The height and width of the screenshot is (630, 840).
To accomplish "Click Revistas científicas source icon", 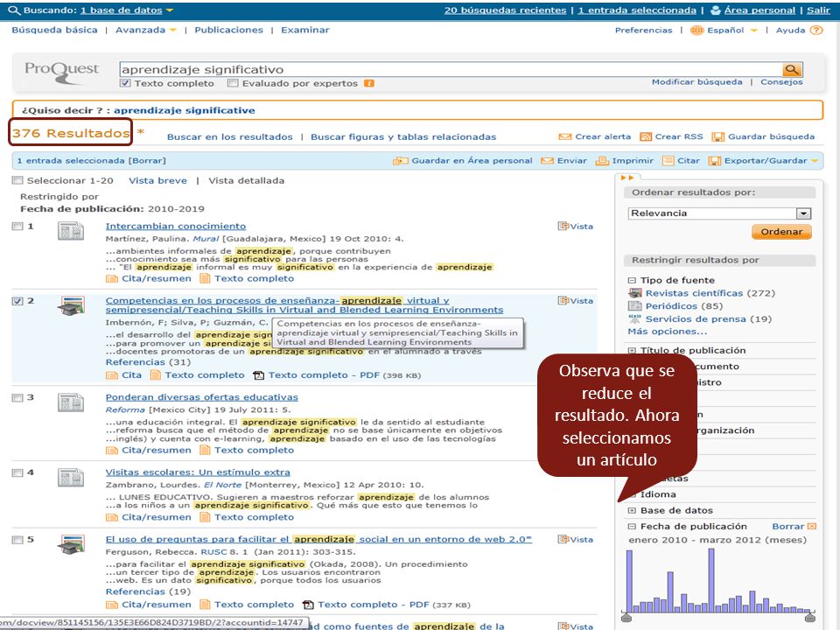I will click(x=635, y=293).
